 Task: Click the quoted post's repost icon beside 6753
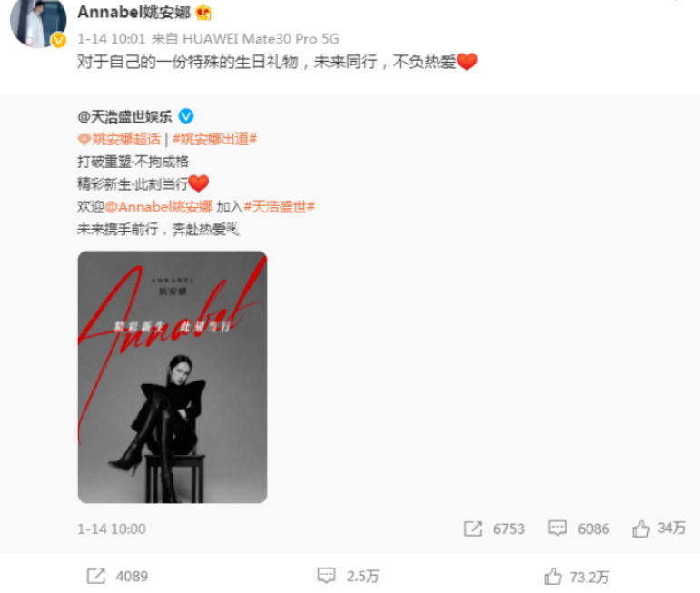(473, 529)
